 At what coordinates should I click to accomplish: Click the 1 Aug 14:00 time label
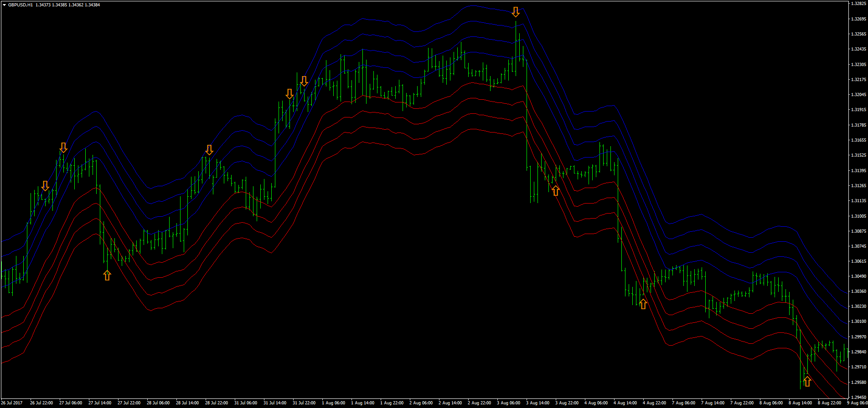[x=362, y=403]
